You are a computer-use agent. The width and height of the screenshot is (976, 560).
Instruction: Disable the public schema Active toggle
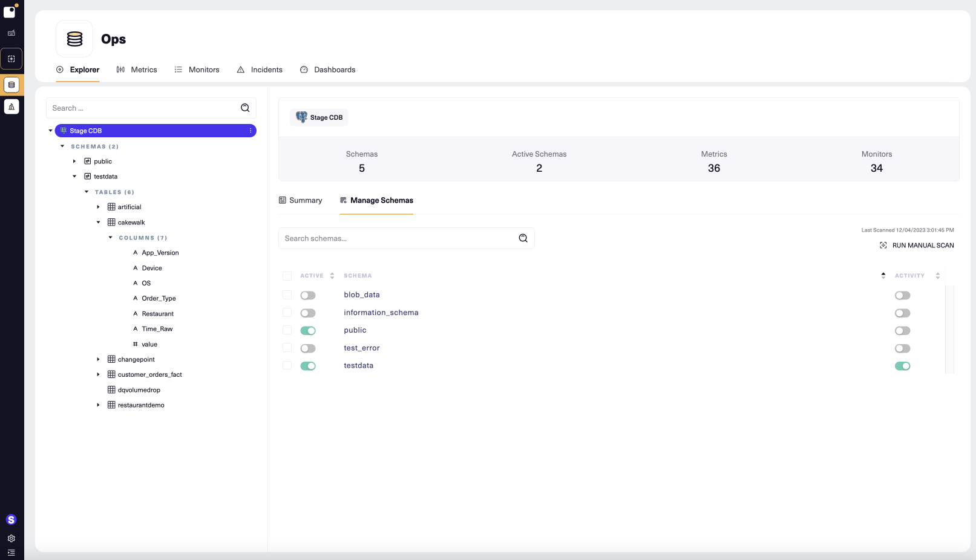(x=308, y=330)
